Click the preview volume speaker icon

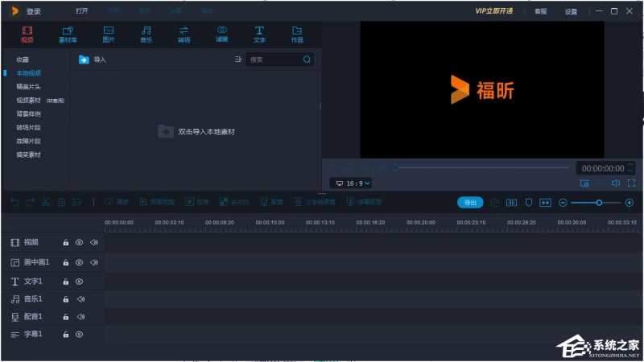coord(615,183)
